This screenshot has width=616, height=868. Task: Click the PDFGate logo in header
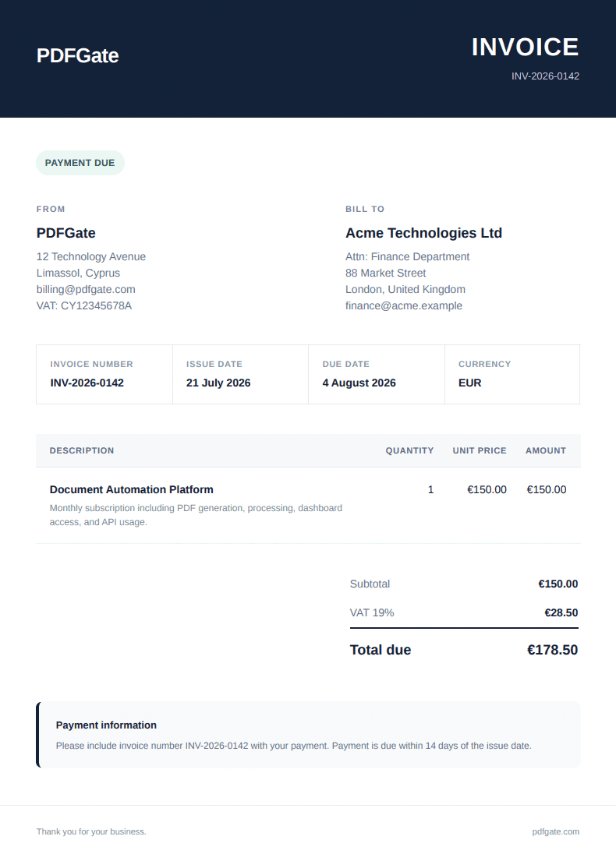(x=77, y=55)
